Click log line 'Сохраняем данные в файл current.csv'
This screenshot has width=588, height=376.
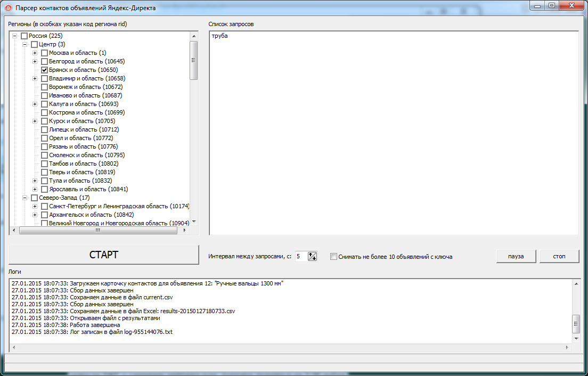[92, 297]
